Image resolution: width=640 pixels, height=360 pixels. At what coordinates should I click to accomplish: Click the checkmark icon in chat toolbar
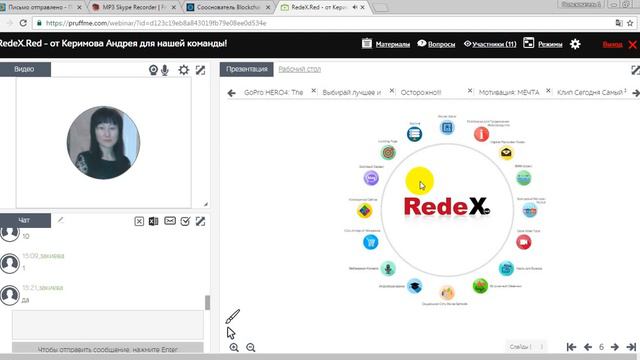click(185, 221)
